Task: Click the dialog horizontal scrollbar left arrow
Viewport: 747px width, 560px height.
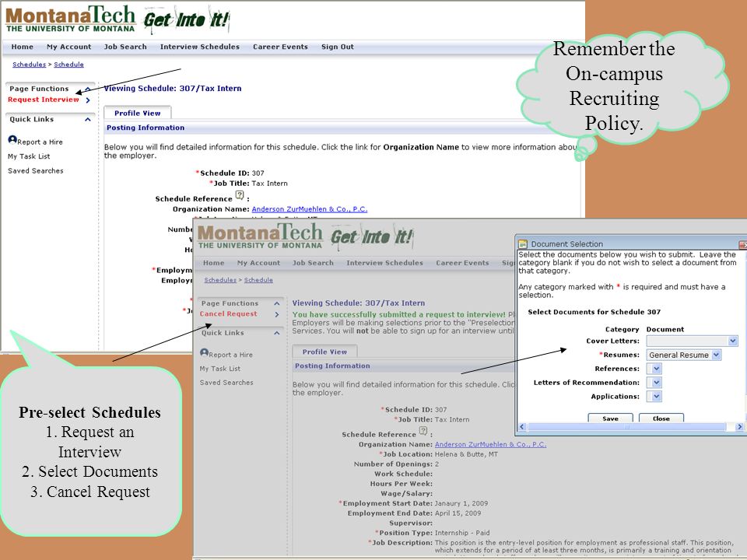Action: 521,427
